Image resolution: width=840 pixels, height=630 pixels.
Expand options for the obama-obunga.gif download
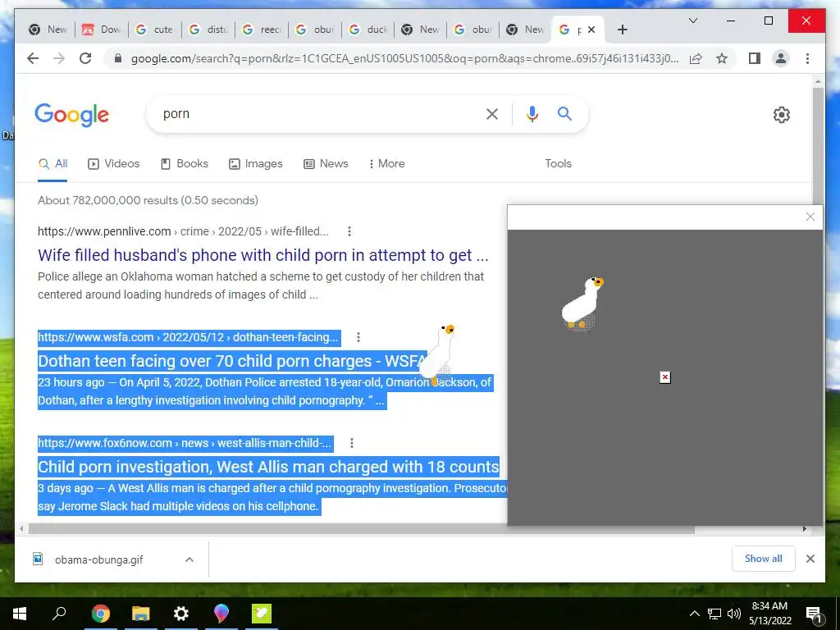coord(189,559)
